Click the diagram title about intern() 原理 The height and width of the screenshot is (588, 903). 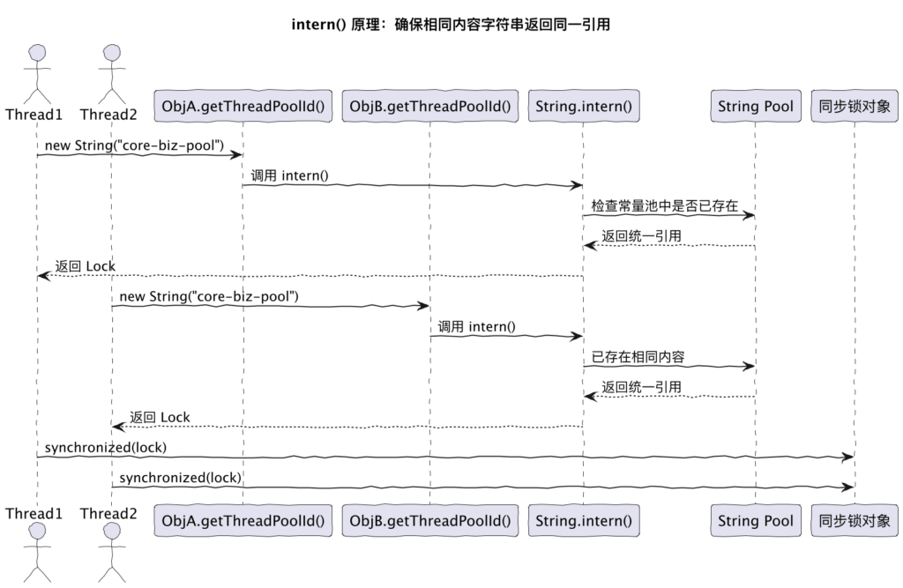(x=451, y=25)
